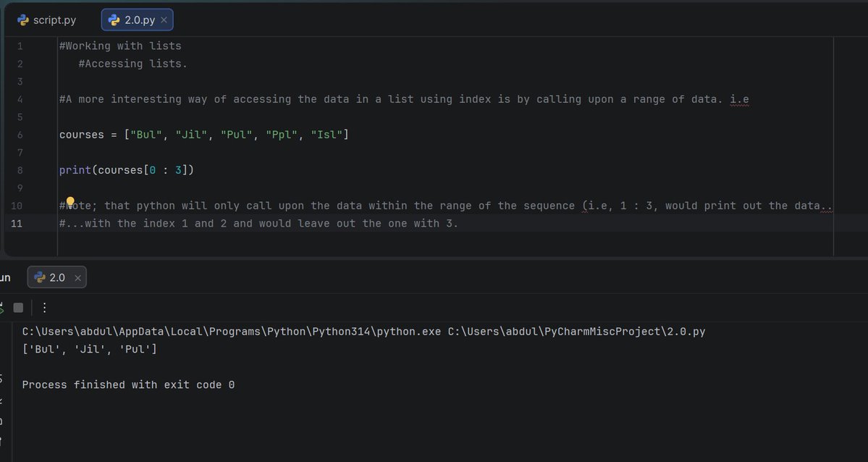This screenshot has width=868, height=462.
Task: Click the comment '#Accessing lists.'
Action: coord(133,64)
